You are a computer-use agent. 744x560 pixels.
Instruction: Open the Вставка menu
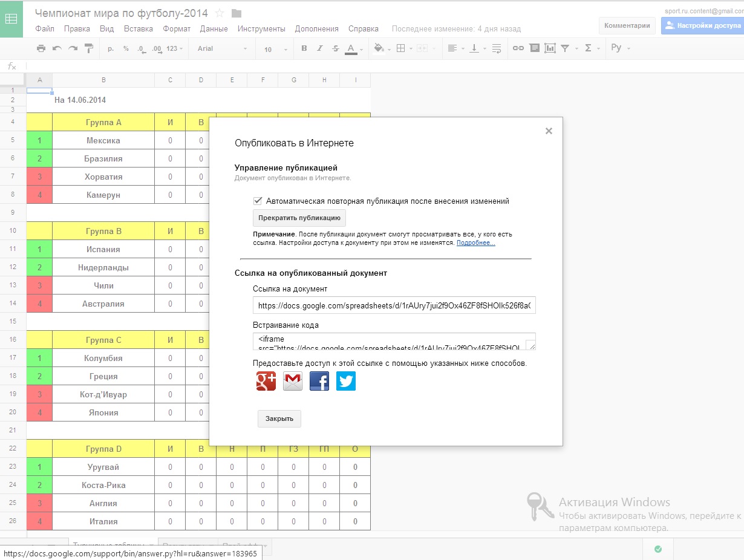pyautogui.click(x=139, y=28)
